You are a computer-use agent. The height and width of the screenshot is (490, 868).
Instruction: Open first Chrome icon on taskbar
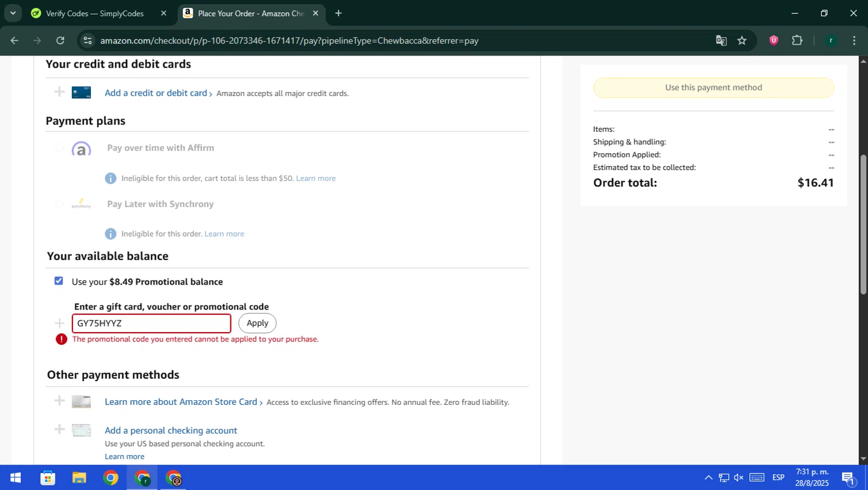pos(111,478)
